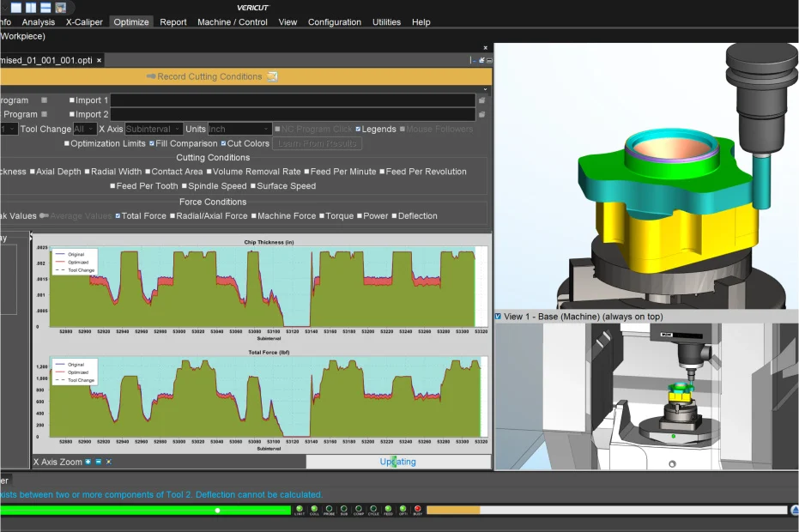The image size is (799, 532).
Task: Click the OPTI status light indicator
Action: point(403,510)
